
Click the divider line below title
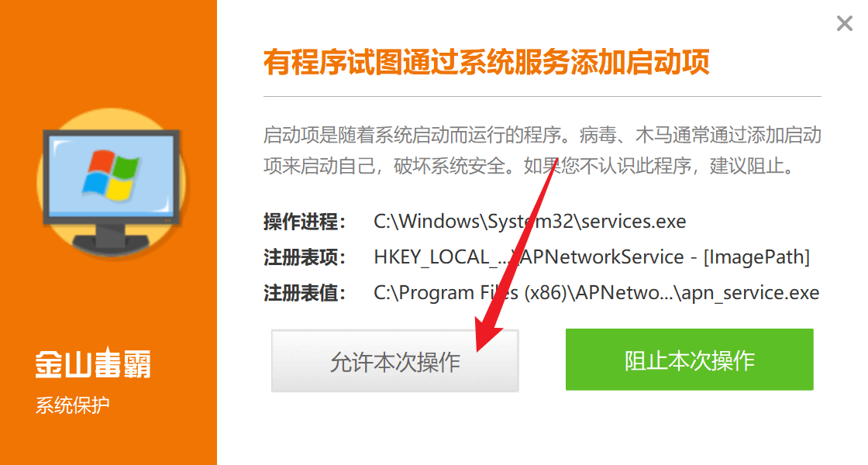pos(542,96)
